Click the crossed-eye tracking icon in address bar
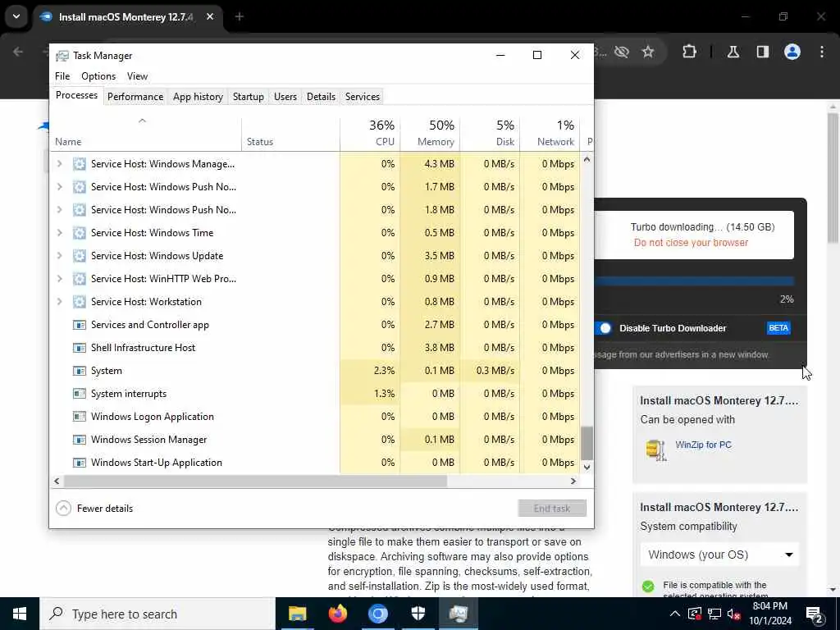Viewport: 840px width, 630px height. click(x=622, y=52)
